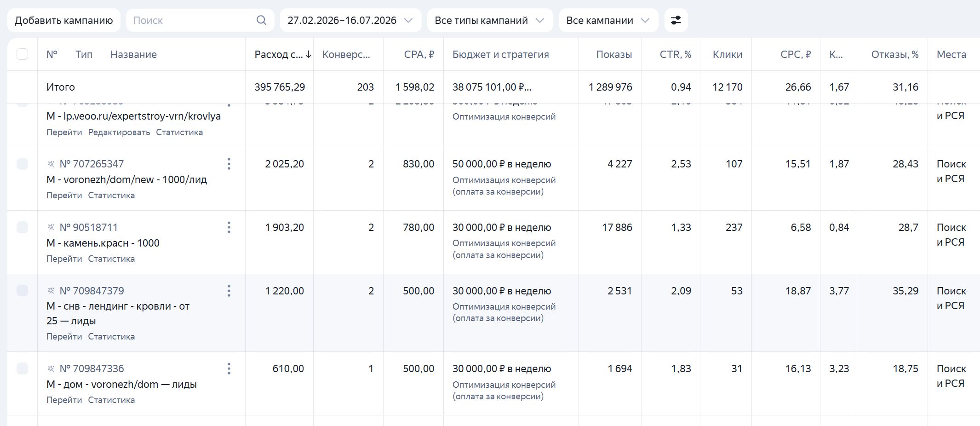This screenshot has height=426, width=980.
Task: Toggle the select-all checkbox in header
Action: point(22,54)
